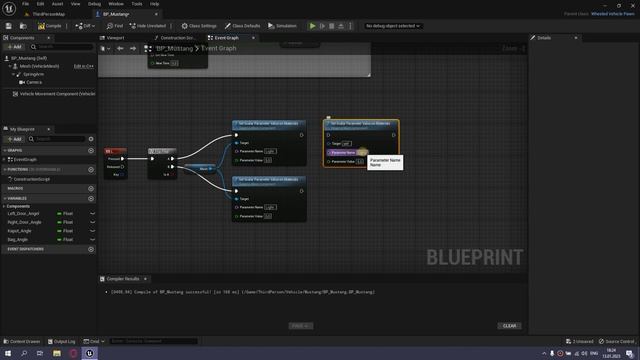Toggle visibility of Left_Door_Angel variable
The image size is (640, 360).
coord(93,213)
